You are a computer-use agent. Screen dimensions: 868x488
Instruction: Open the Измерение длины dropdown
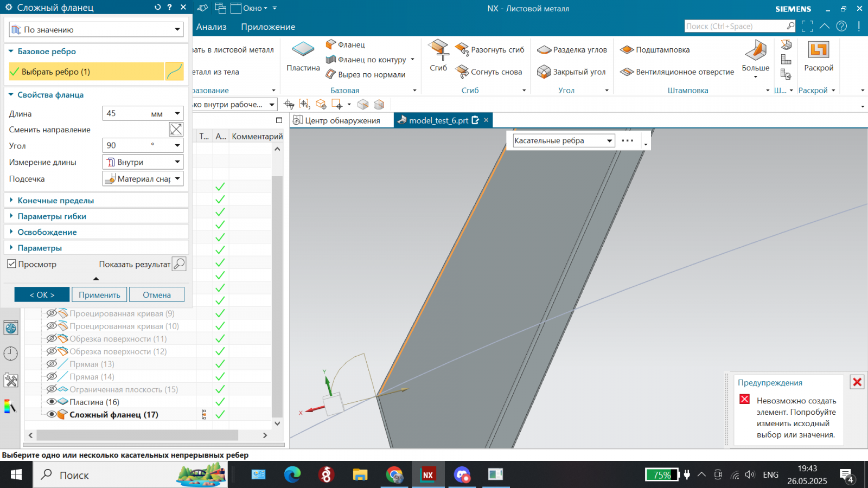(x=143, y=162)
